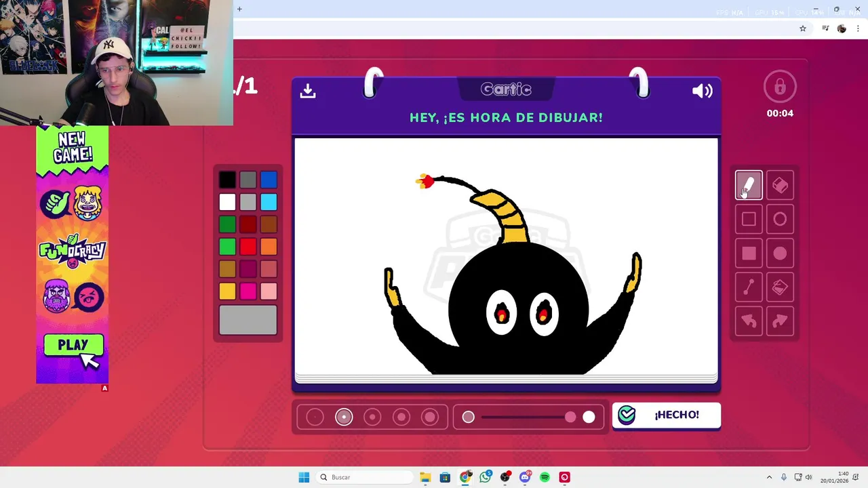Viewport: 868px width, 488px height.
Task: Pick the brown color swatch
Action: click(269, 224)
